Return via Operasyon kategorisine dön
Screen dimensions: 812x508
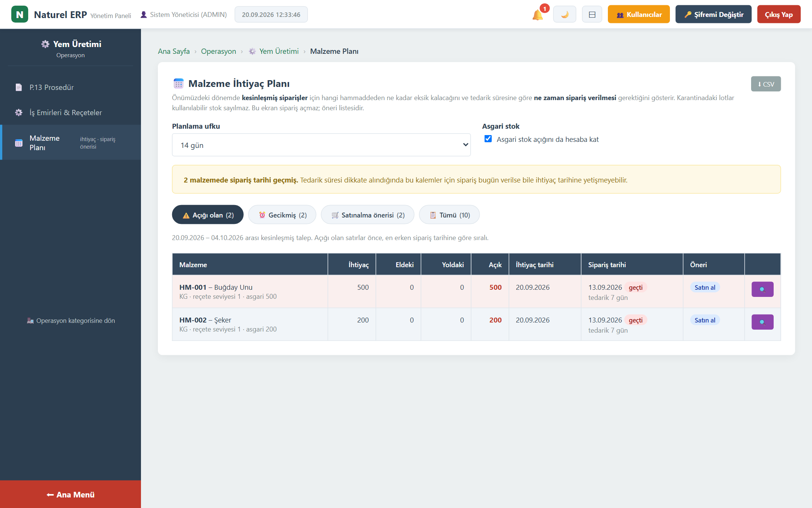tap(71, 321)
